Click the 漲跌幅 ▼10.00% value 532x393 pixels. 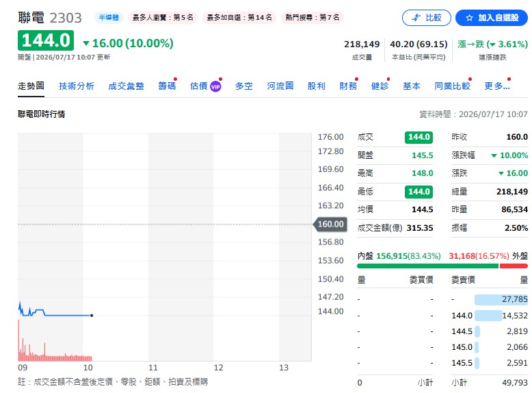point(509,155)
